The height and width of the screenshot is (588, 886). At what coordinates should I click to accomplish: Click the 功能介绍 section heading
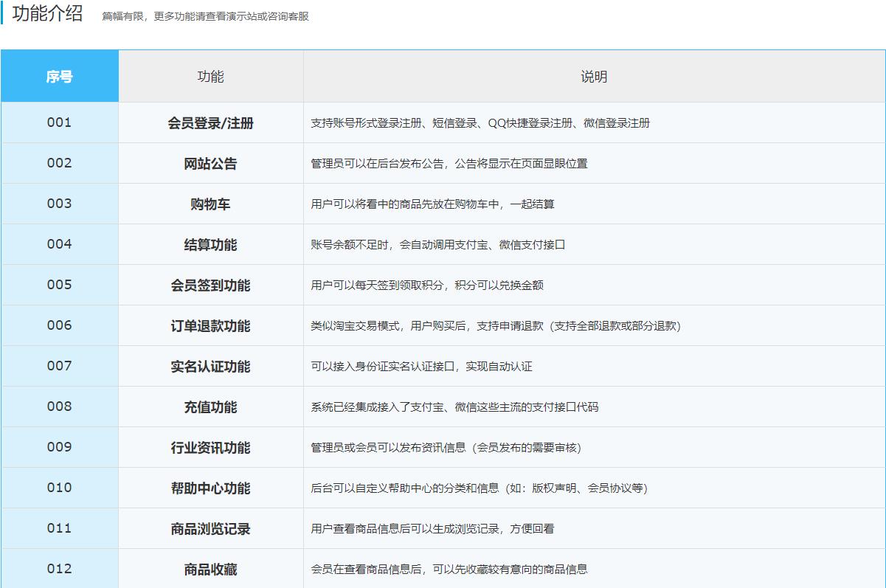coord(48,14)
